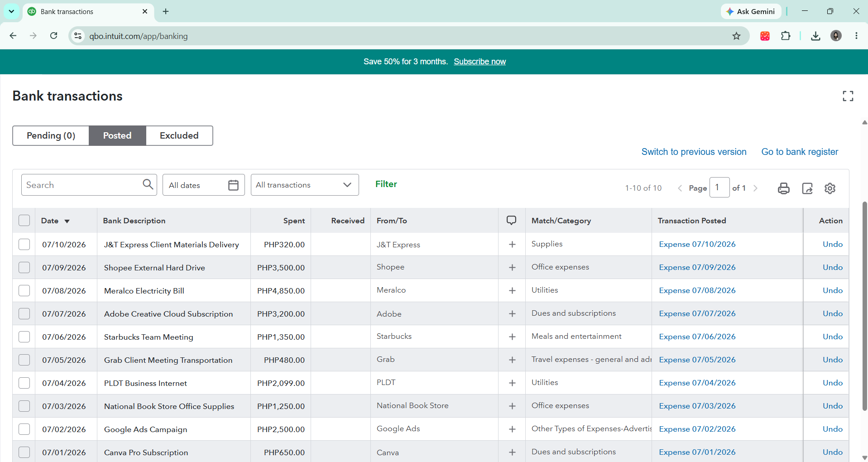The width and height of the screenshot is (868, 462).
Task: Open the Chrome three-dot menu
Action: click(x=856, y=36)
